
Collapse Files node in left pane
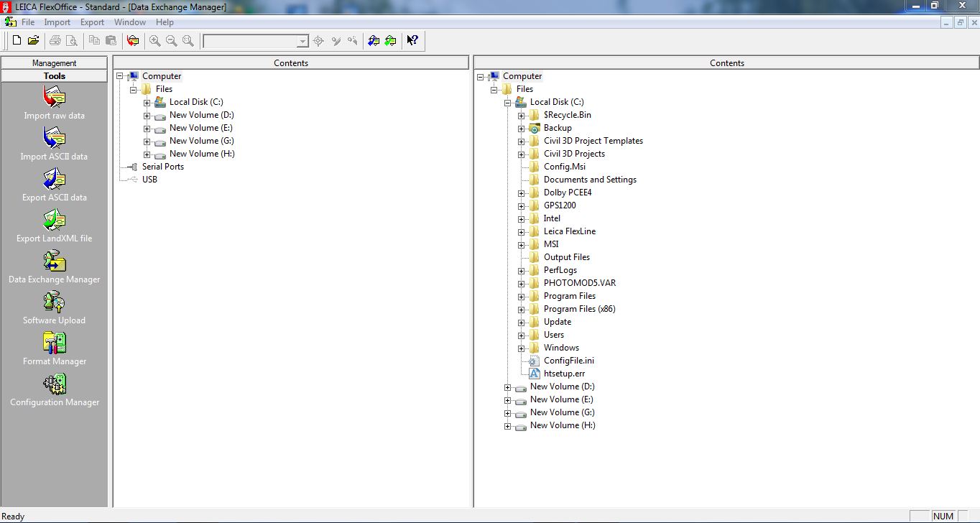pyautogui.click(x=134, y=90)
